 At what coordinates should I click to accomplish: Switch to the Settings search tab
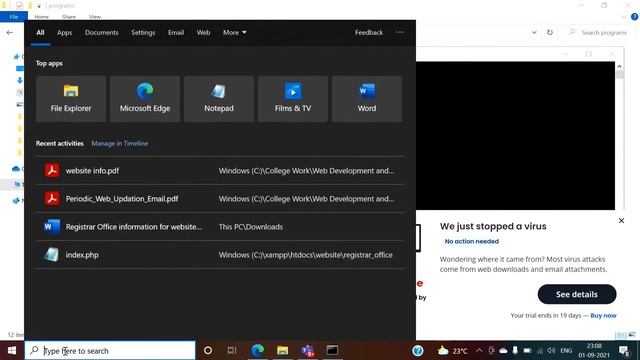(x=143, y=32)
